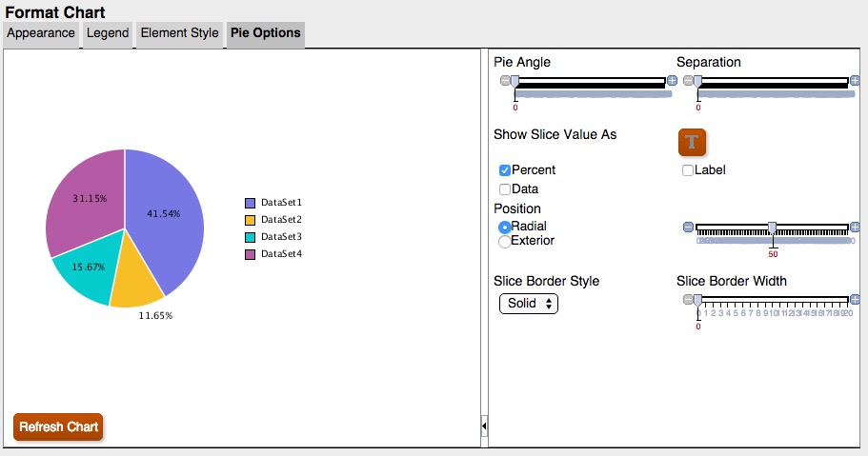Select the Exterior position radio button
This screenshot has width=868, height=456.
pyautogui.click(x=505, y=242)
